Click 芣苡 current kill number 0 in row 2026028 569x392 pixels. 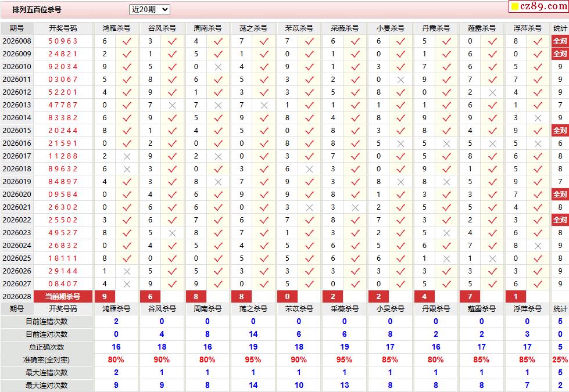tap(287, 297)
